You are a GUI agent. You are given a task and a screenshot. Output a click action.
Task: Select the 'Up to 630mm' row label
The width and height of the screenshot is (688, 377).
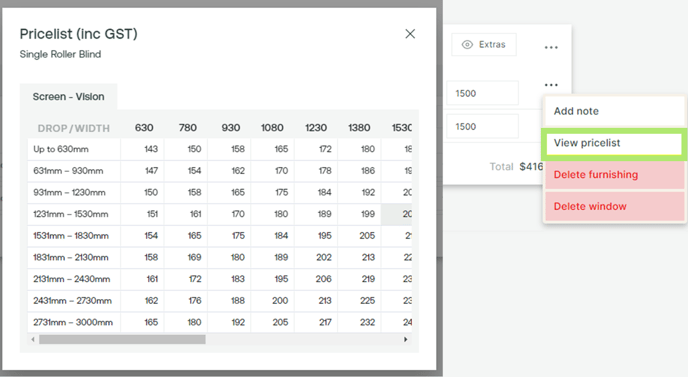[x=61, y=149]
